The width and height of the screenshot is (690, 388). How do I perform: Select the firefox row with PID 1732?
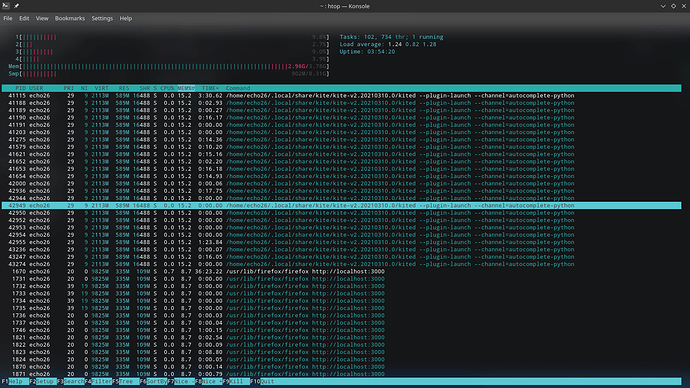click(341, 286)
